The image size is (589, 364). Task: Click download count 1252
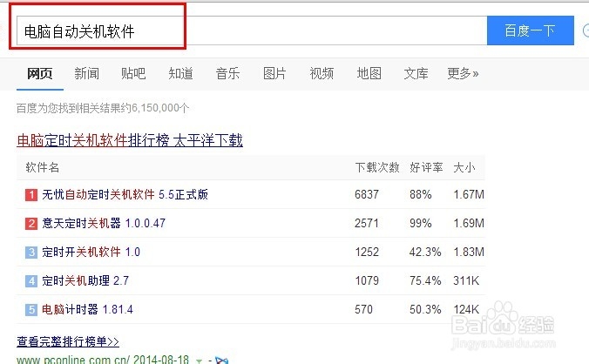pos(367,252)
